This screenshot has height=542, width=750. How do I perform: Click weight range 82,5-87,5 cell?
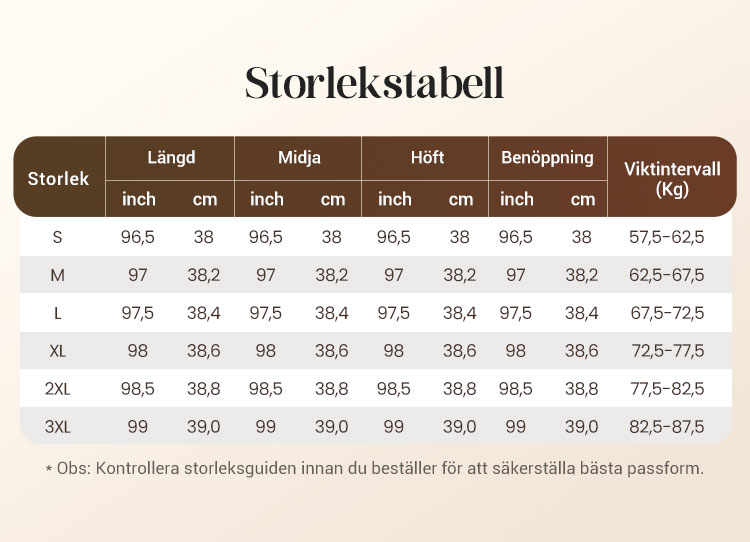coord(667,427)
